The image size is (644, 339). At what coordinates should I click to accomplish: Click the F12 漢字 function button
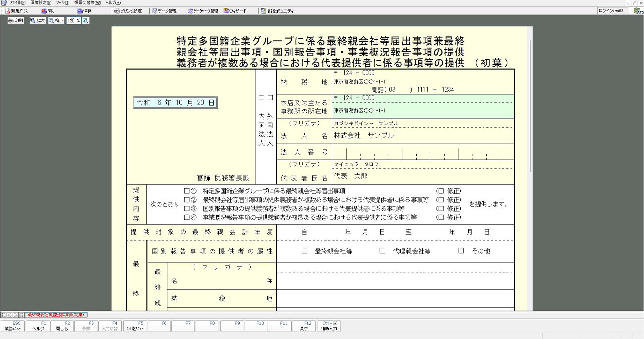(304, 326)
